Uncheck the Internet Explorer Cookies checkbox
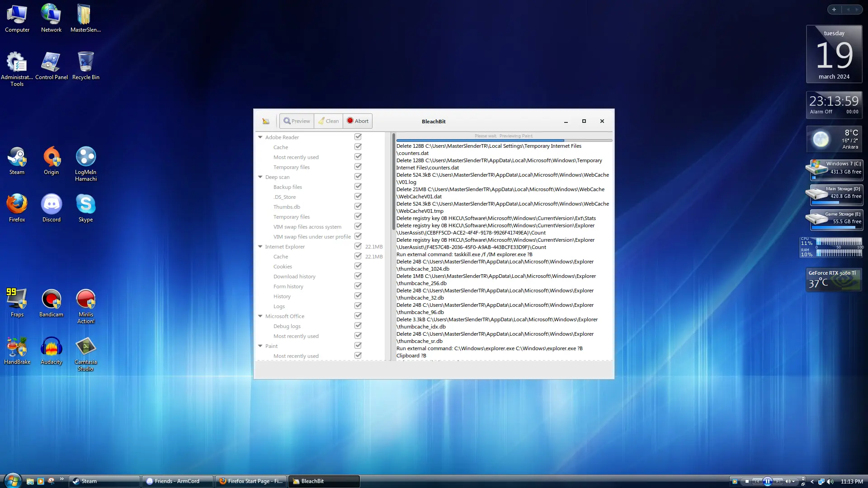This screenshot has height=488, width=868. (x=358, y=266)
